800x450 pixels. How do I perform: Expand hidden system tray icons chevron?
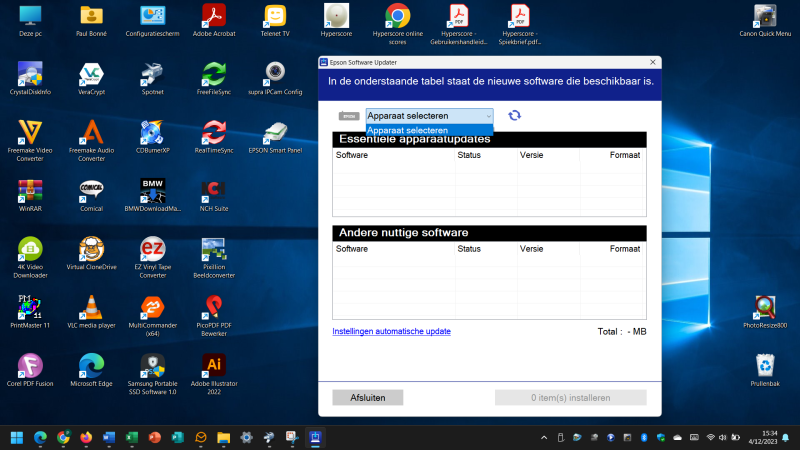tap(543, 437)
